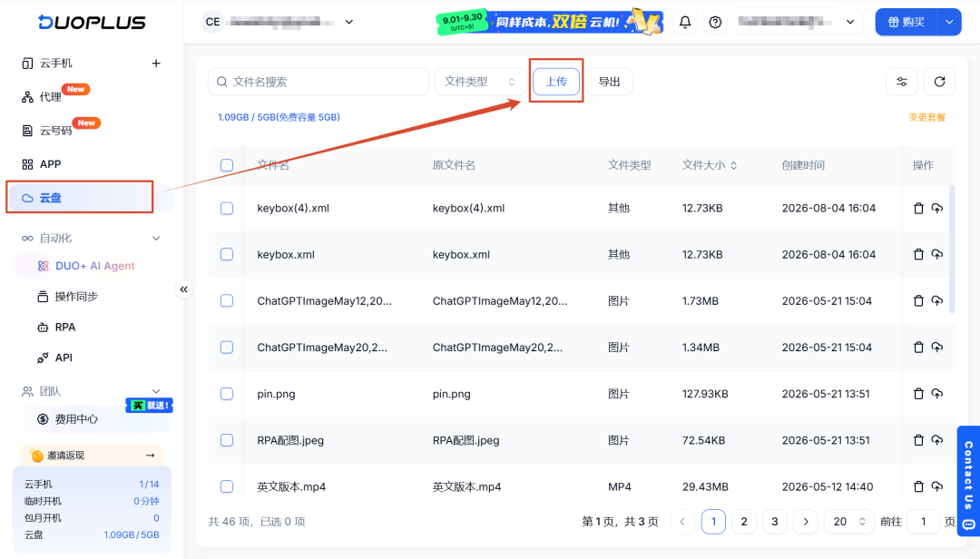This screenshot has height=559, width=980.
Task: Push ChatGPTImageMay20 file to cloud phone
Action: click(936, 347)
